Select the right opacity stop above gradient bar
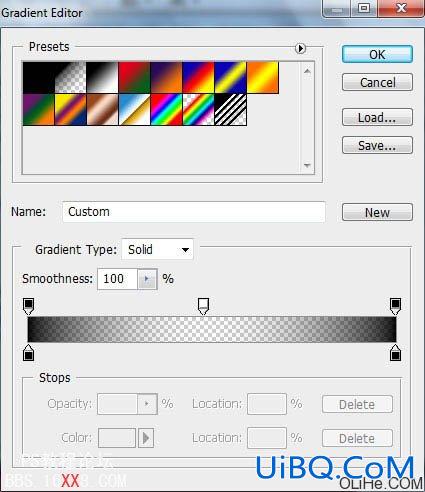This screenshot has width=425, height=492. click(395, 306)
